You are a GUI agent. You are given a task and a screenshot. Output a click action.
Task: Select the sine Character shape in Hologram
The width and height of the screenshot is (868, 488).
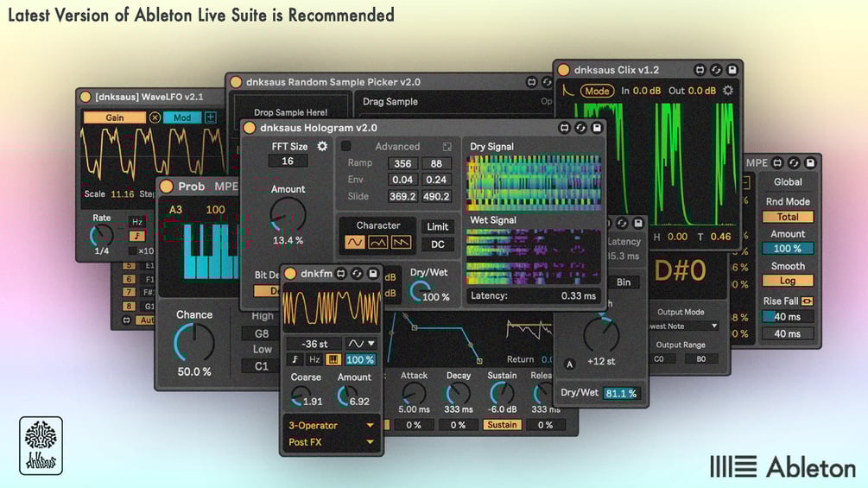click(355, 243)
